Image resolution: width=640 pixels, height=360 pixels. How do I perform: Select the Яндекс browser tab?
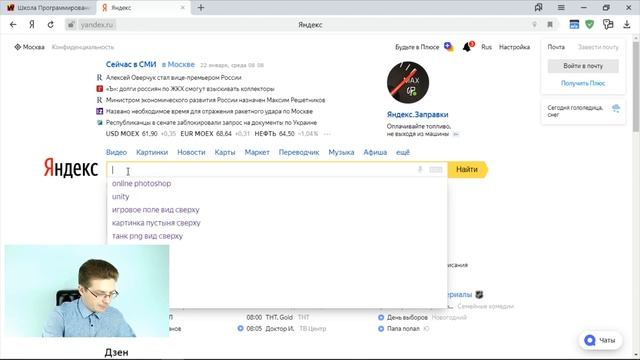(x=143, y=8)
